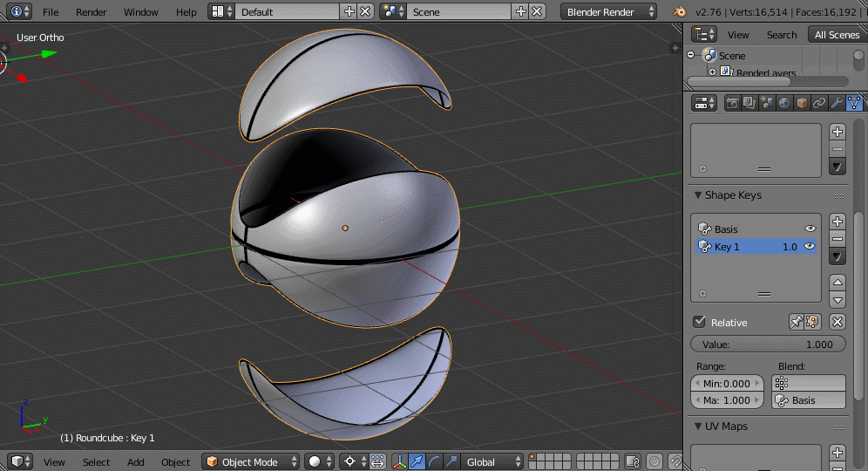Collapse the Shape Keys panel
Image resolution: width=868 pixels, height=471 pixels.
tap(698, 195)
